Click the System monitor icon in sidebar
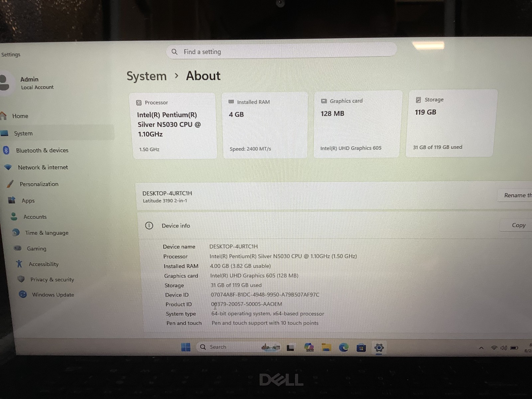532x399 pixels. point(4,133)
